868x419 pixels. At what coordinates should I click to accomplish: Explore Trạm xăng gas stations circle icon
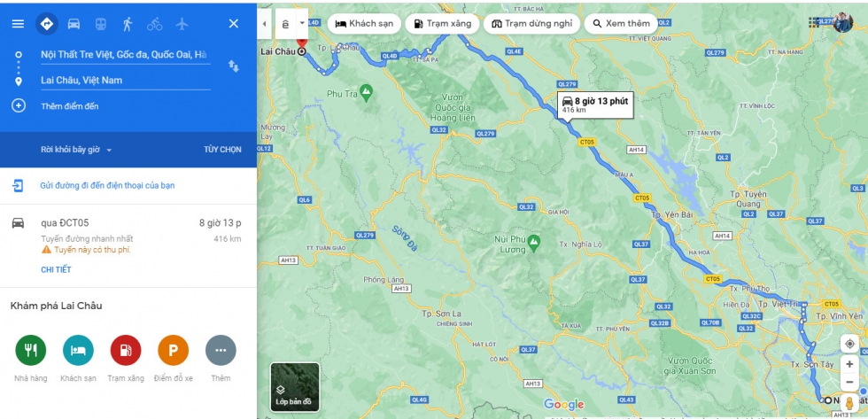[x=126, y=351]
